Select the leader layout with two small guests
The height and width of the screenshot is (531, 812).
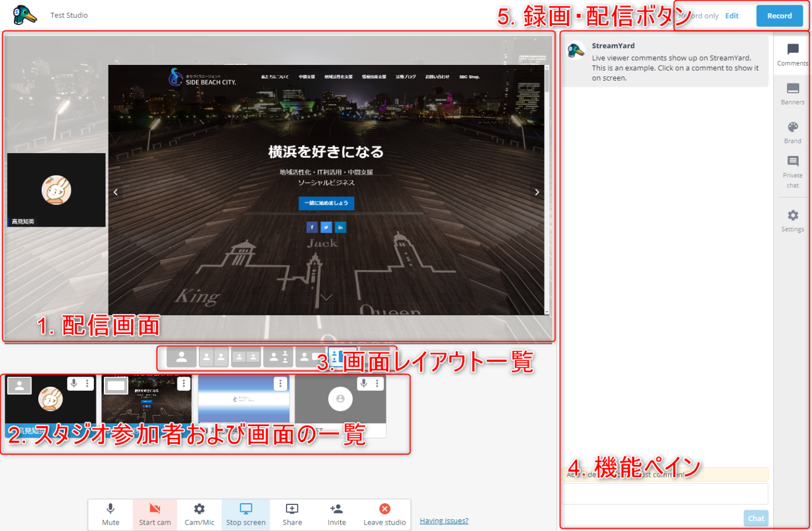(x=278, y=357)
